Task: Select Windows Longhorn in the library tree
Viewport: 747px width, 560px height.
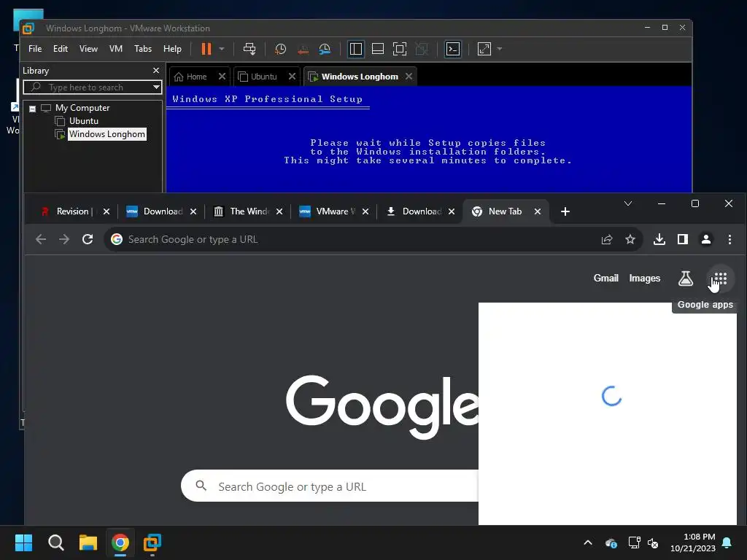Action: pyautogui.click(x=107, y=134)
